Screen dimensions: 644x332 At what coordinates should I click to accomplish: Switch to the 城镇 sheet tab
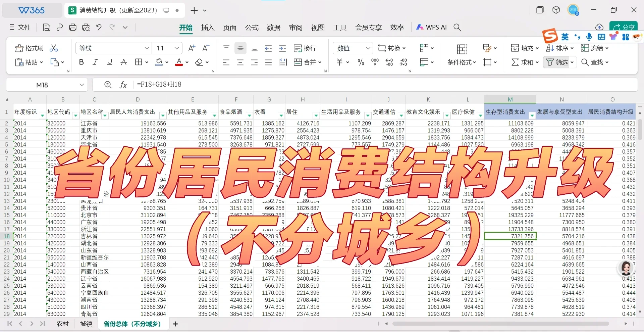click(x=86, y=324)
